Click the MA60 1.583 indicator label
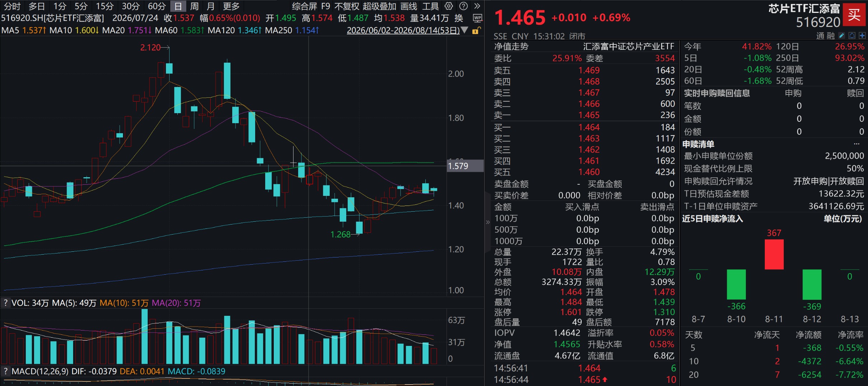868x386 pixels. pyautogui.click(x=180, y=30)
